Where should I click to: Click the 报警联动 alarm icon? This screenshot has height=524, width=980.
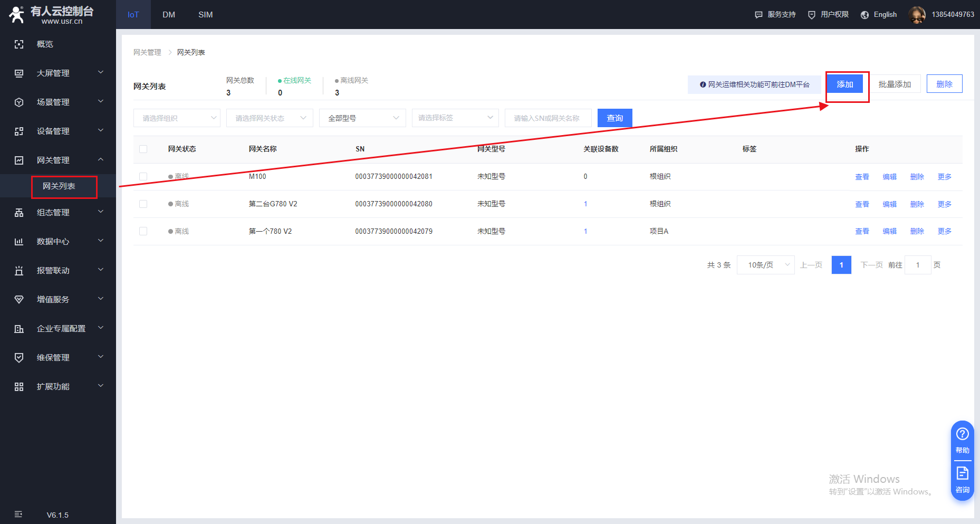pos(19,271)
